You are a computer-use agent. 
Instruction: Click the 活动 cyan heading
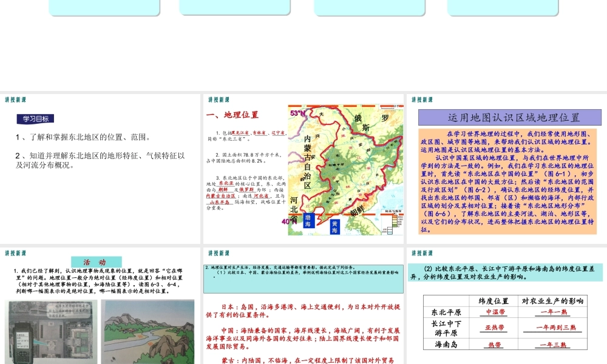click(x=97, y=262)
